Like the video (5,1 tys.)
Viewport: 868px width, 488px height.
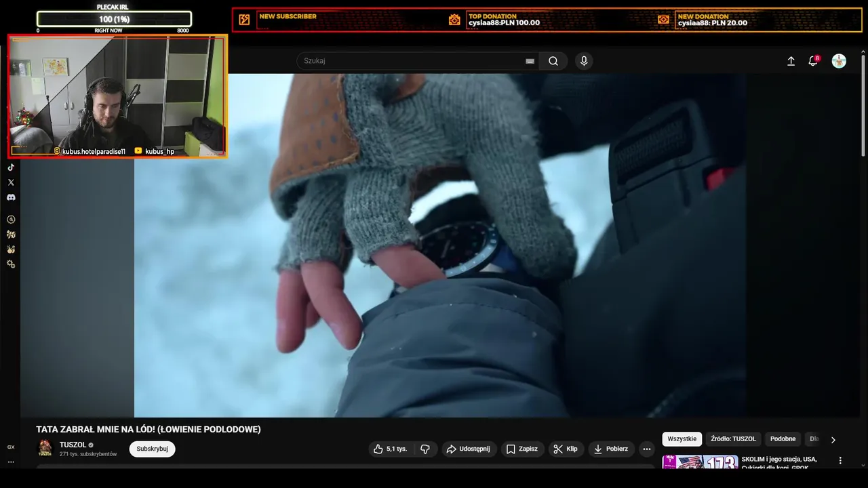click(x=391, y=449)
